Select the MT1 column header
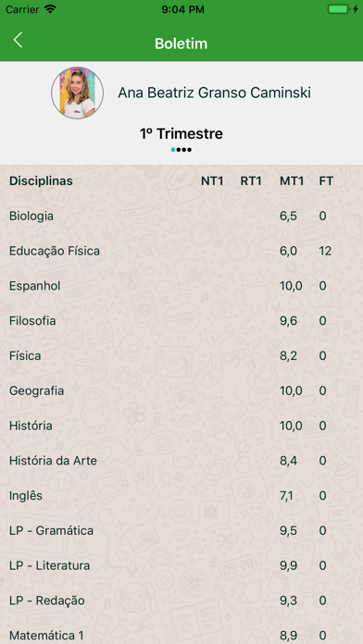The height and width of the screenshot is (644, 363). pos(292,181)
